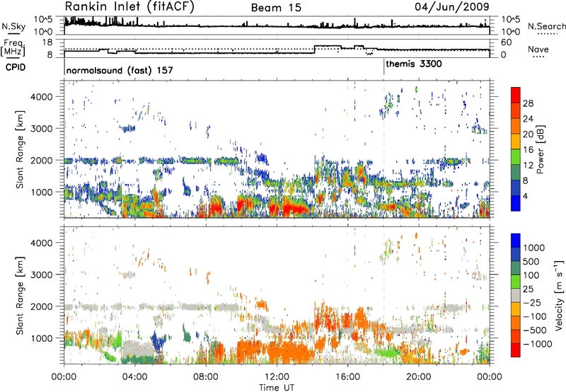Click the "2000" range tick in the power panel
The image size is (566, 392).
tap(41, 160)
